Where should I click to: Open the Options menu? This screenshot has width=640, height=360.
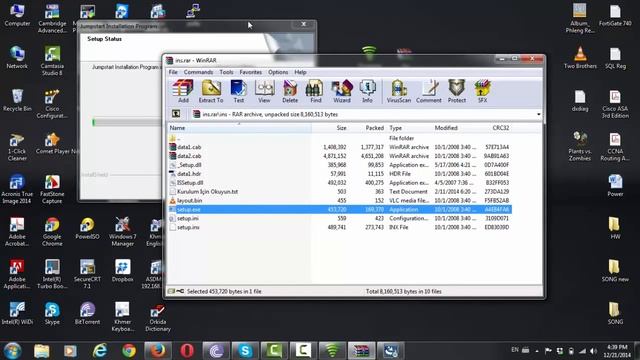tap(278, 72)
